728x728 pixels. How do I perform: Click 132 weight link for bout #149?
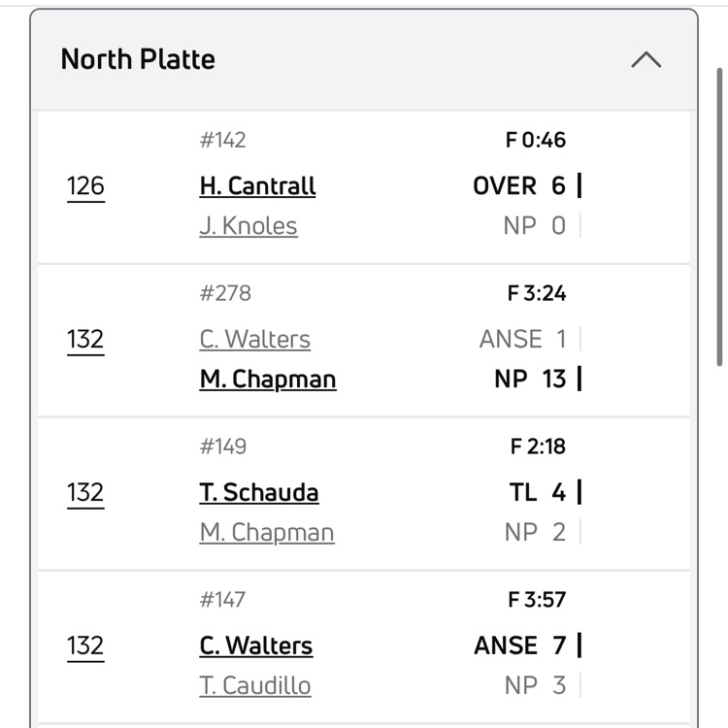[x=85, y=493]
